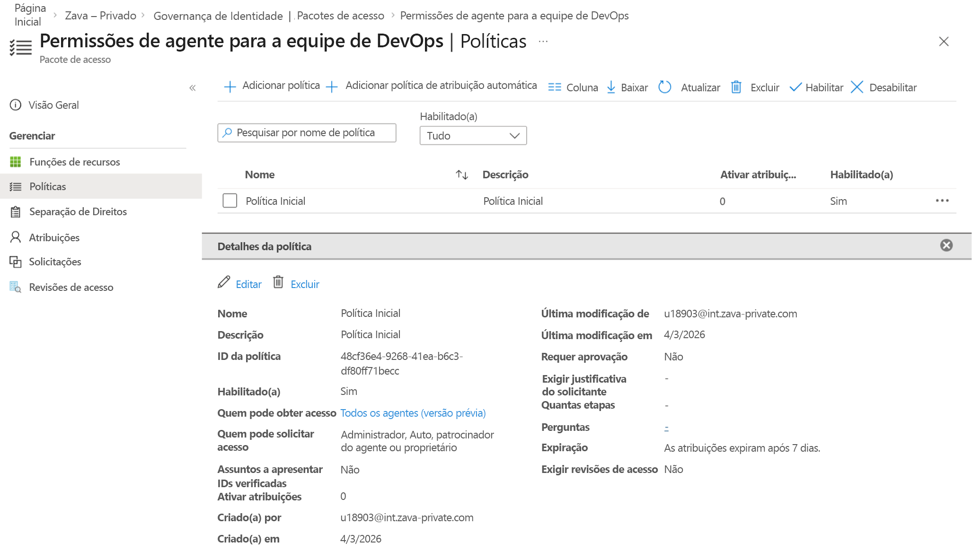Click the Última modificação de email value

(730, 314)
